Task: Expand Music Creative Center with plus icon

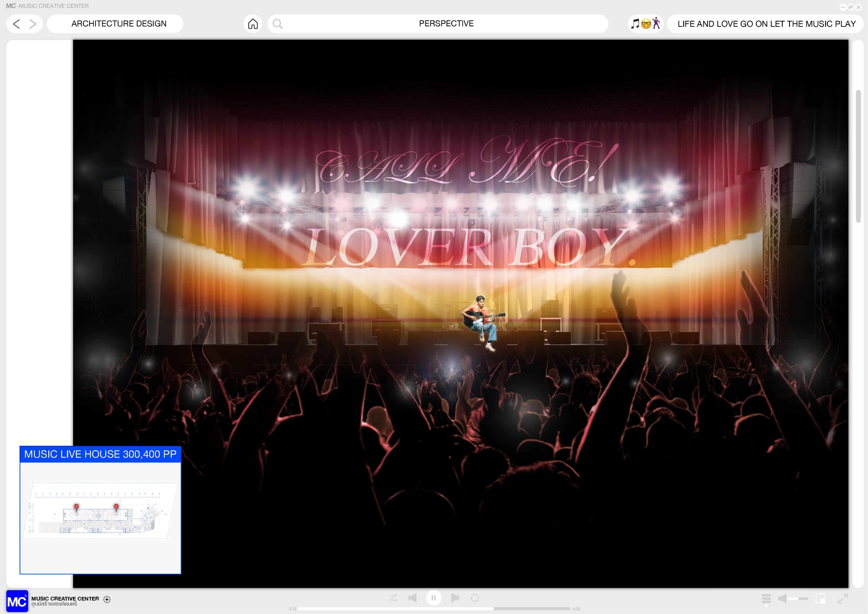Action: click(107, 599)
